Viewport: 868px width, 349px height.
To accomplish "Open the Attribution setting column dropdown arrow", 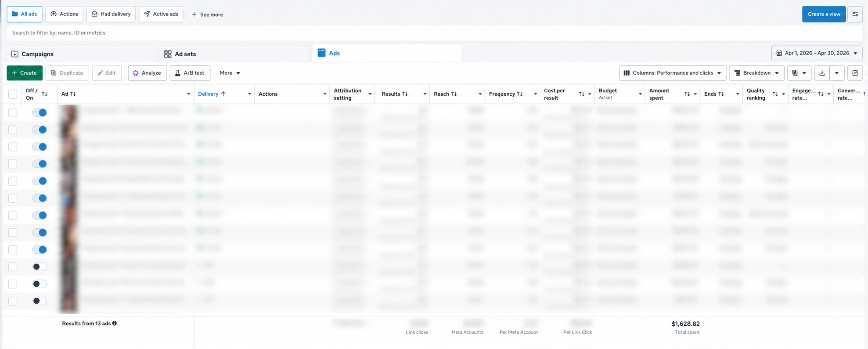I will pyautogui.click(x=370, y=94).
